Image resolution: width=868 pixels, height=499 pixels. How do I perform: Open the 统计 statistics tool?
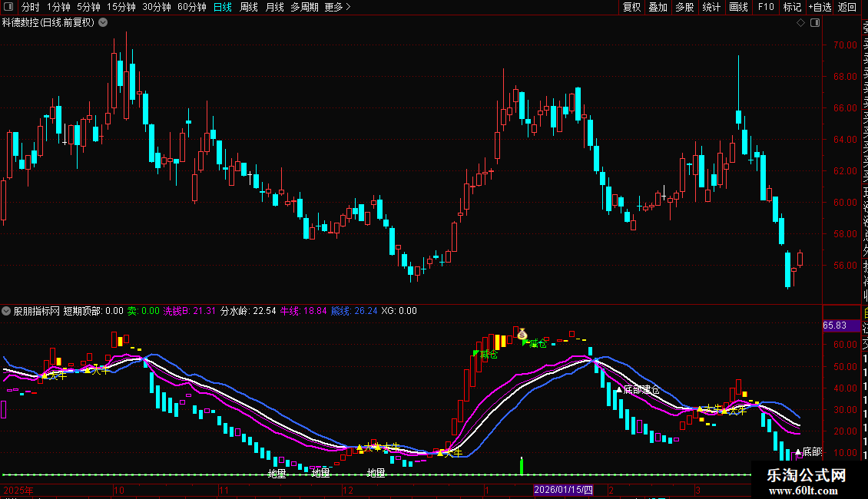pos(711,7)
